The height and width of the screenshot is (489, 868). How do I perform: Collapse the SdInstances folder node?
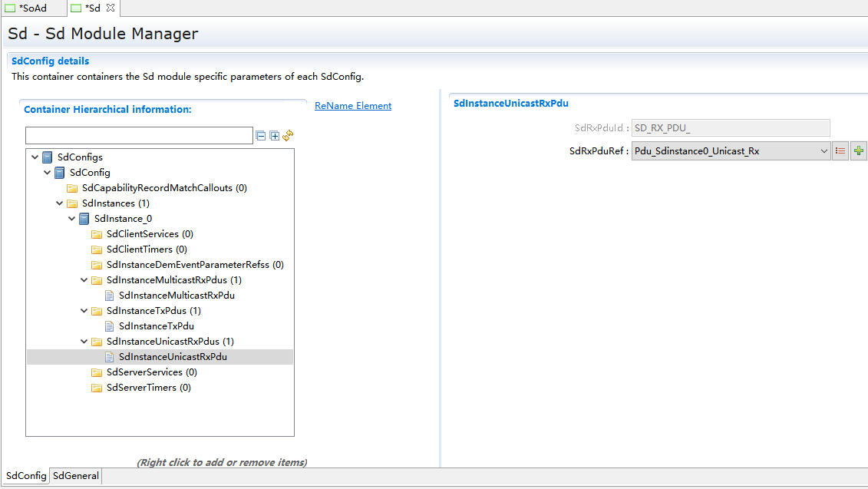point(60,203)
